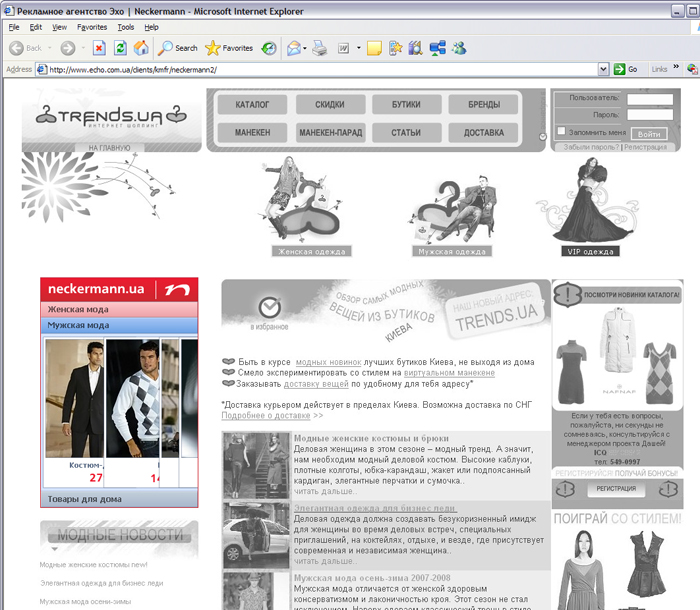Expand the 'Товары для дома' section
Image resolution: width=700 pixels, height=610 pixels.
point(84,498)
